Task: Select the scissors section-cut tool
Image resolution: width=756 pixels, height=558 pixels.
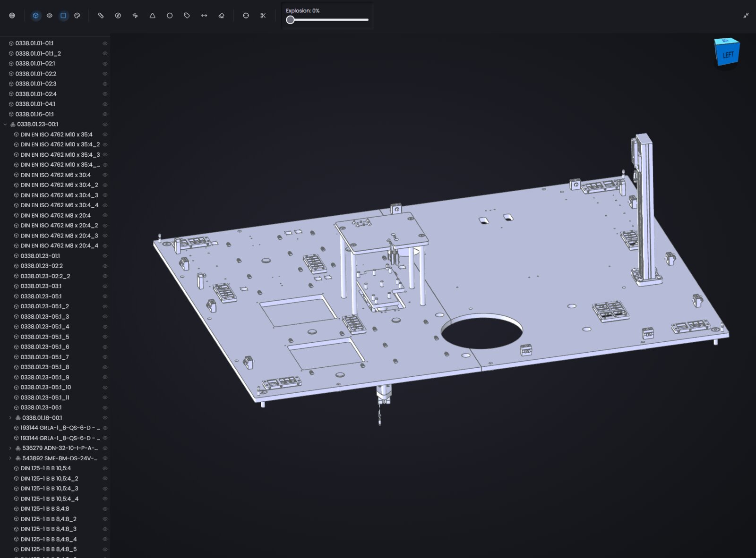Action: (263, 16)
